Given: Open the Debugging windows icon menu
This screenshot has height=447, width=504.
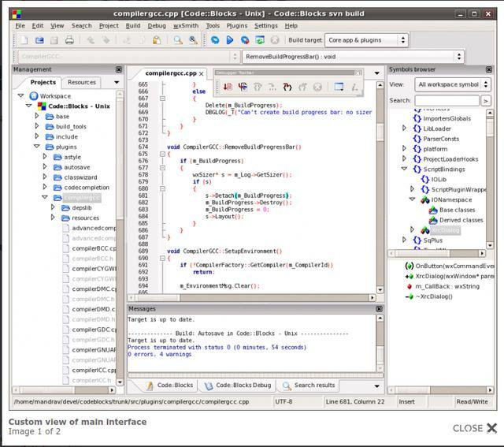Looking at the screenshot, I should click(339, 87).
